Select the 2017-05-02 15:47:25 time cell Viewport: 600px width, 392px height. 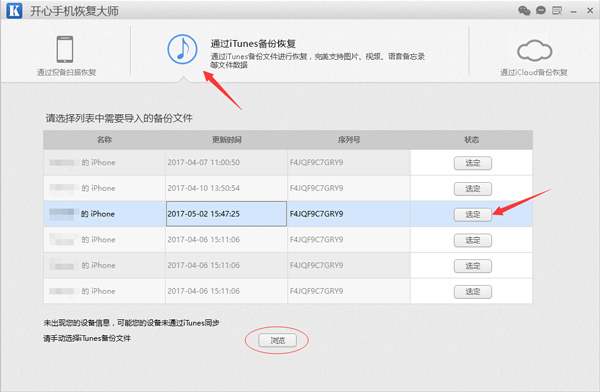coord(227,214)
